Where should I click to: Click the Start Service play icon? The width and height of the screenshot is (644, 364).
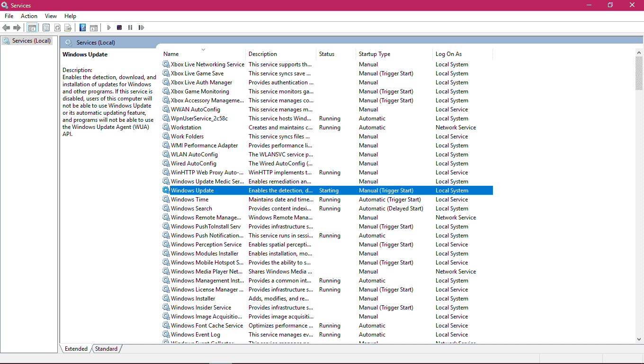[x=109, y=28]
